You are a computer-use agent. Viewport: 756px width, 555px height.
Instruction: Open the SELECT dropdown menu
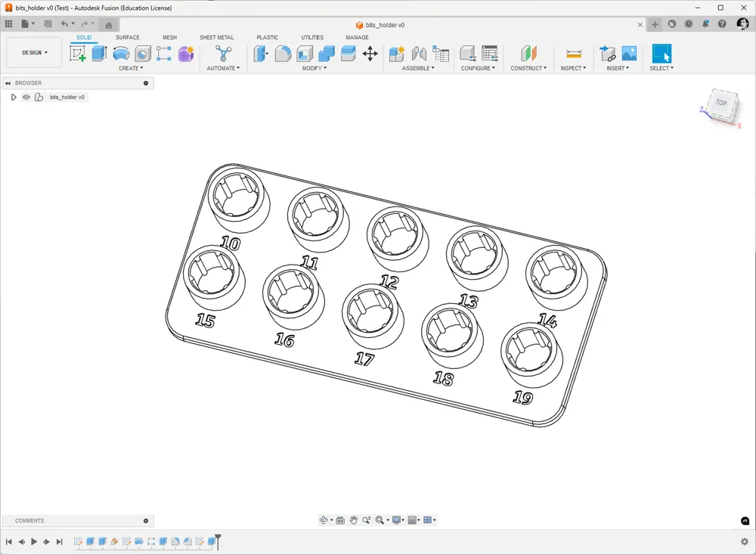tap(661, 69)
